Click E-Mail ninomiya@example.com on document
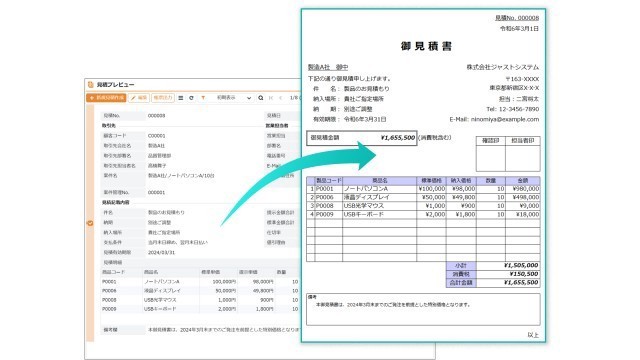 click(x=494, y=119)
